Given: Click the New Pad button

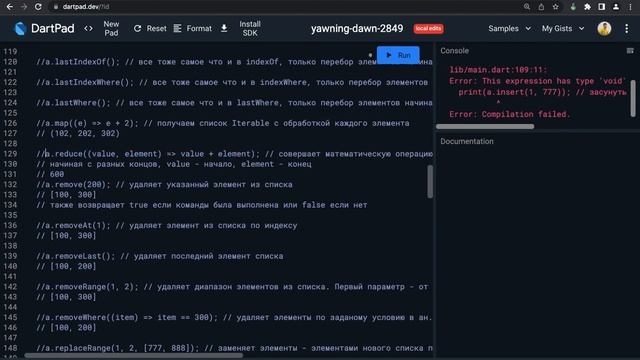Looking at the screenshot, I should tap(111, 29).
